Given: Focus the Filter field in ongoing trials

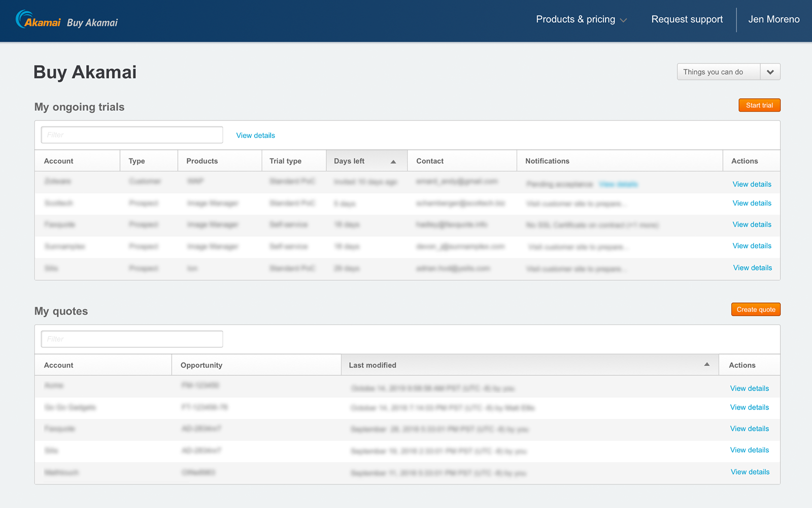Looking at the screenshot, I should click(x=132, y=135).
